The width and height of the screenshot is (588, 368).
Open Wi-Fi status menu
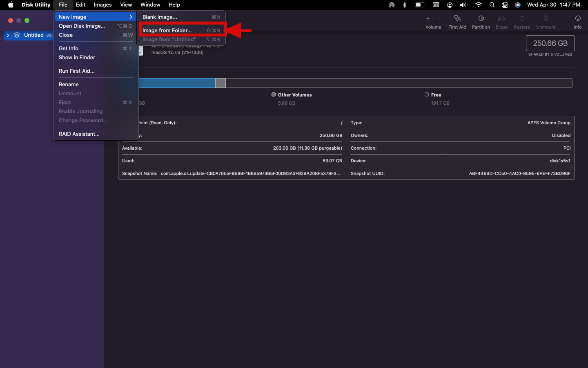click(479, 5)
